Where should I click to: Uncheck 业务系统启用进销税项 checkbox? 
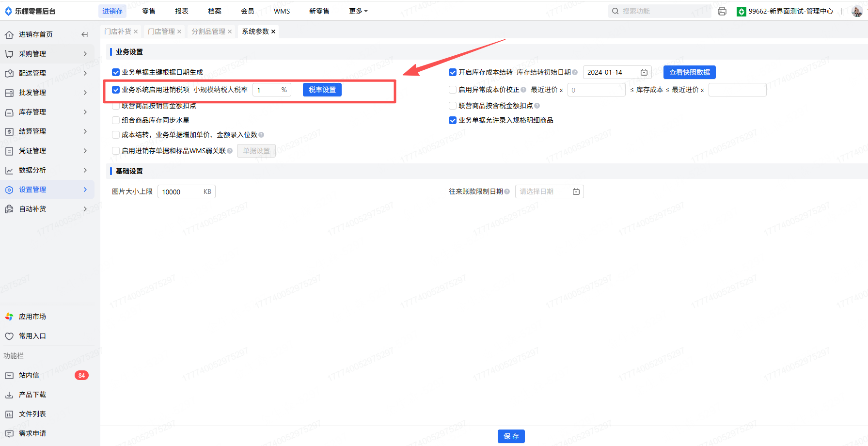[x=116, y=90]
